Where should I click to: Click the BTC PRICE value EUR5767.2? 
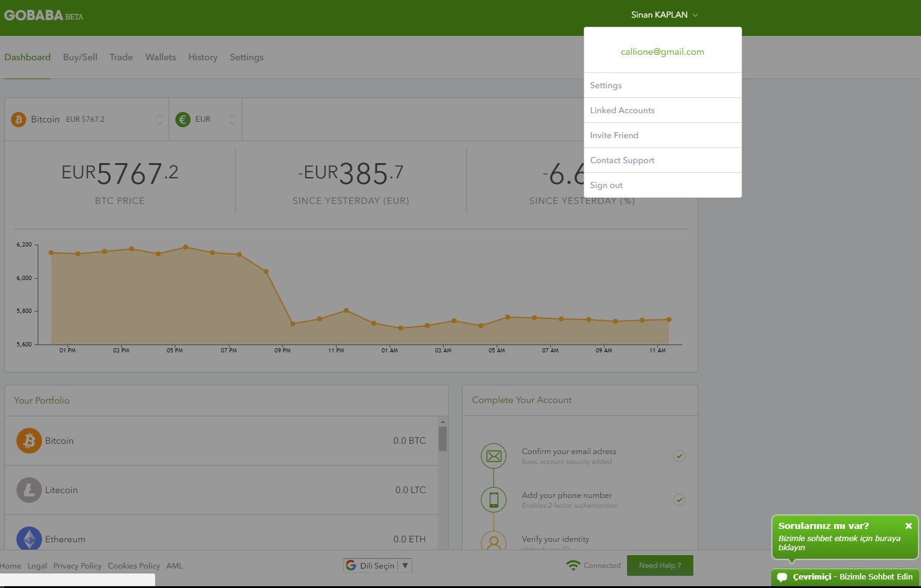(x=120, y=173)
